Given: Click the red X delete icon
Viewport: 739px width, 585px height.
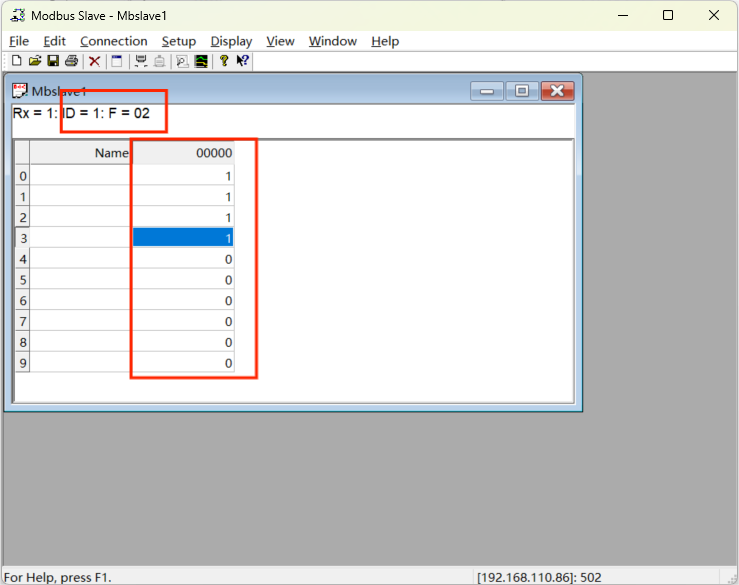Looking at the screenshot, I should tap(95, 61).
